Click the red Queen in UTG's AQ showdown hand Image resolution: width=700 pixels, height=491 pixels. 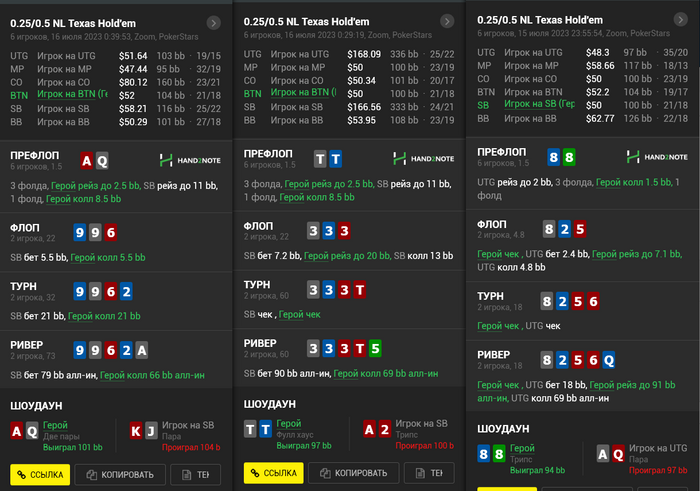pyautogui.click(x=618, y=454)
